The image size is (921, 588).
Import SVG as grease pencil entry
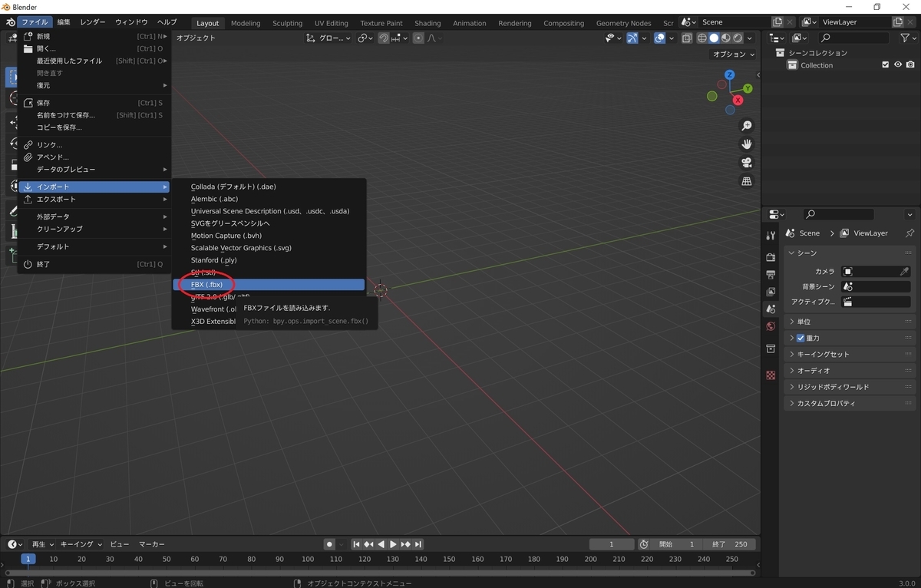(269, 223)
